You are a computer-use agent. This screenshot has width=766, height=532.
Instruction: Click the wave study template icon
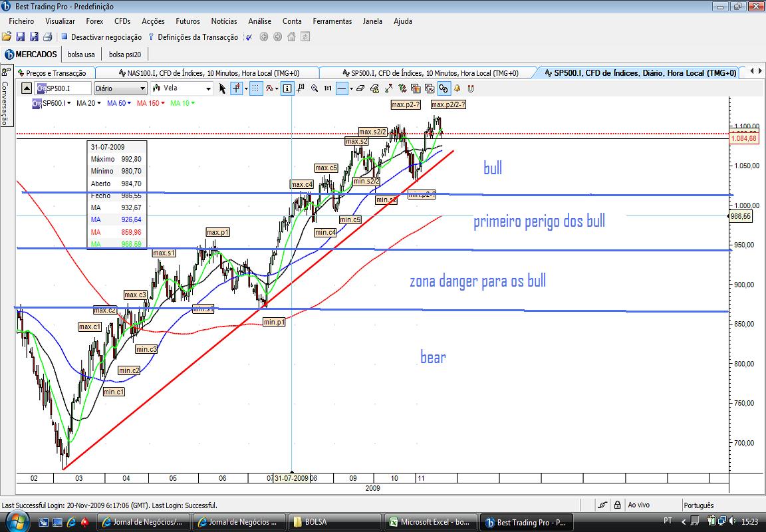click(430, 88)
